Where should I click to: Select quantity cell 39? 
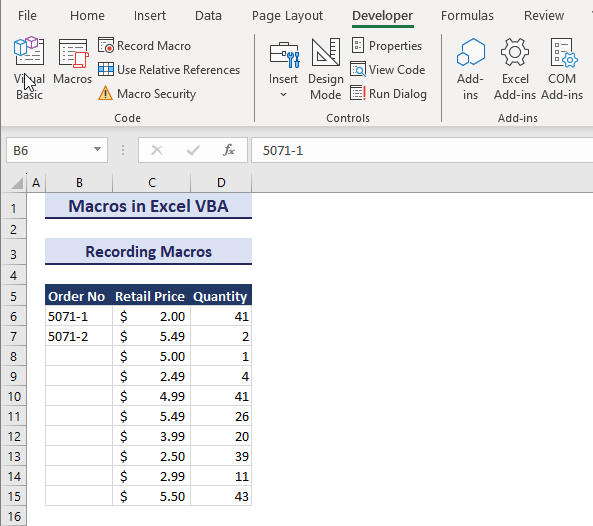point(221,456)
